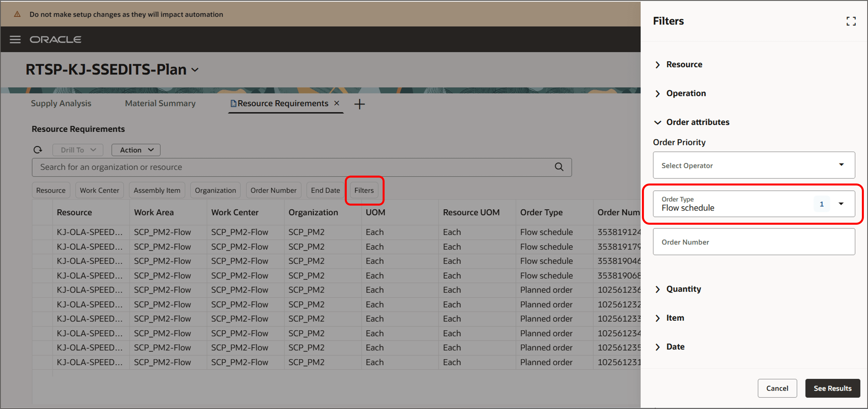Screen dimensions: 868x409
Task: Toggle the Work Center filter chip
Action: 99,190
